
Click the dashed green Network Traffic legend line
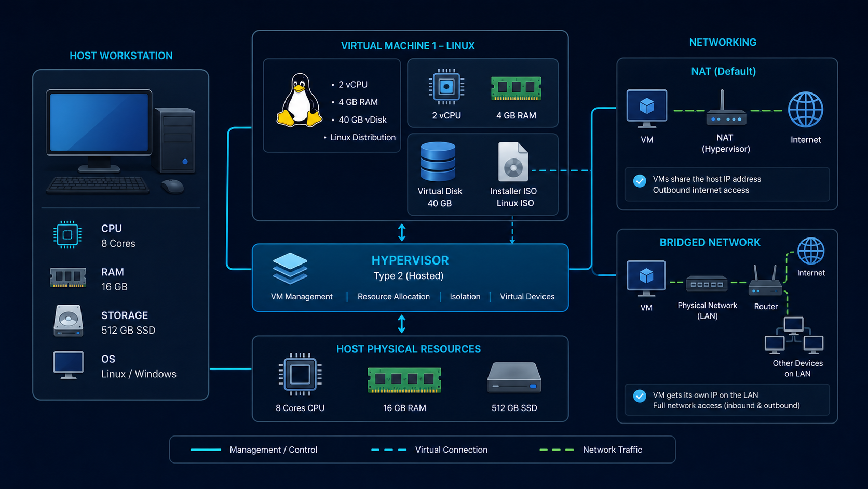coord(557,450)
